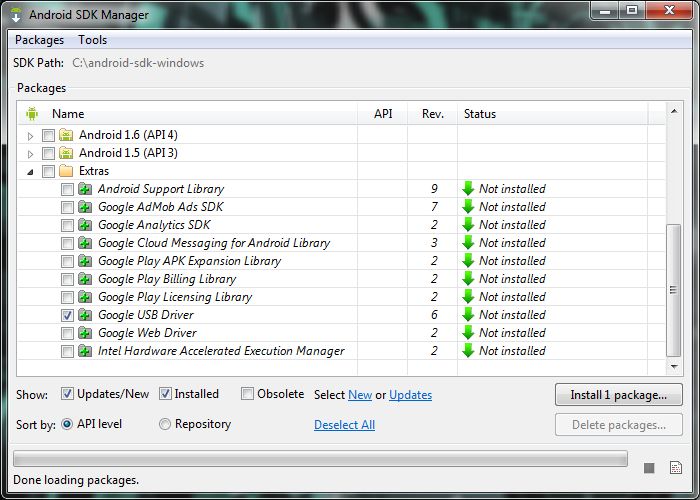Click the packages list scroll up arrow

(x=674, y=111)
